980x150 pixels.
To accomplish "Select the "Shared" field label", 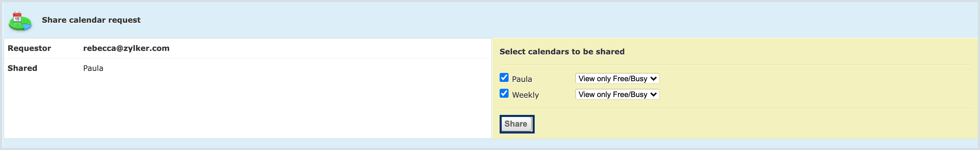I will (22, 68).
